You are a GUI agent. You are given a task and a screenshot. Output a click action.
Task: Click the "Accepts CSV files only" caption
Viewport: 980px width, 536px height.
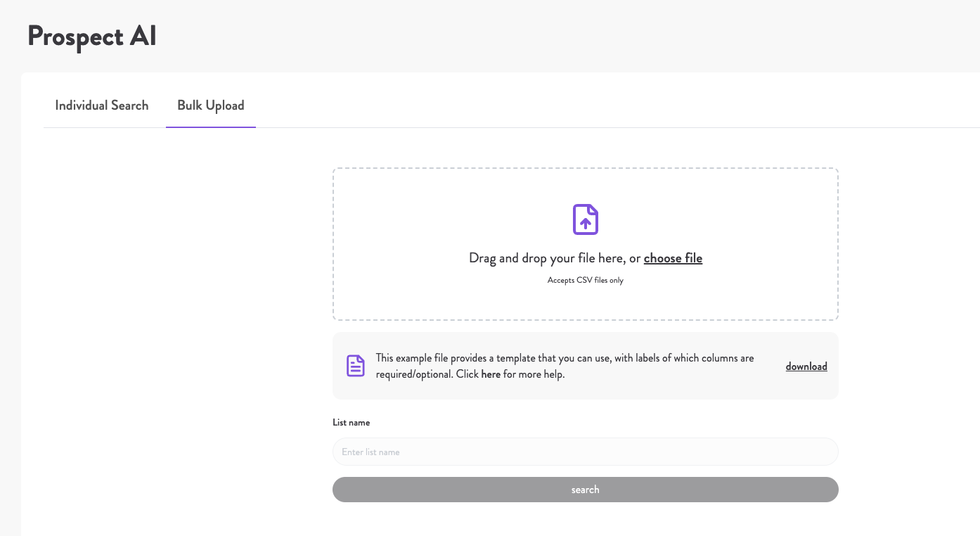click(x=585, y=279)
